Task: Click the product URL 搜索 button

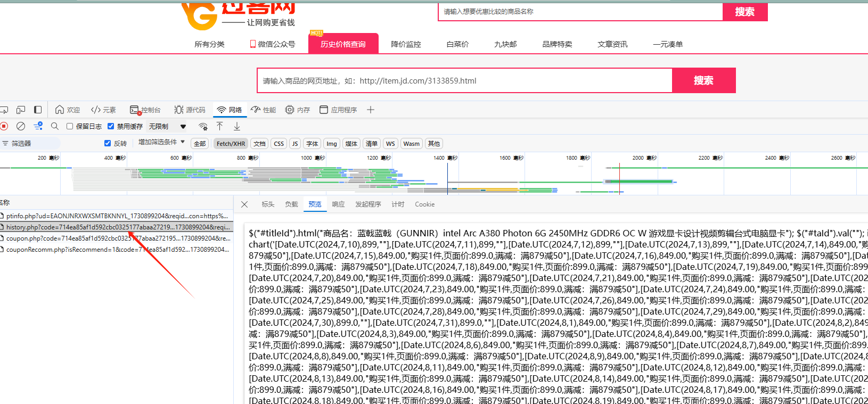Action: [703, 80]
